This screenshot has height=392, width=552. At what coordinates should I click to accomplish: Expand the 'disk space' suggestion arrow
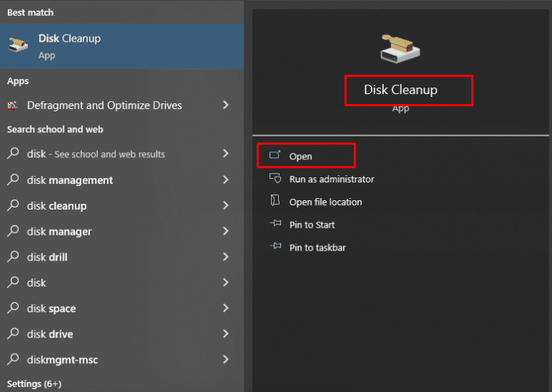click(x=226, y=308)
